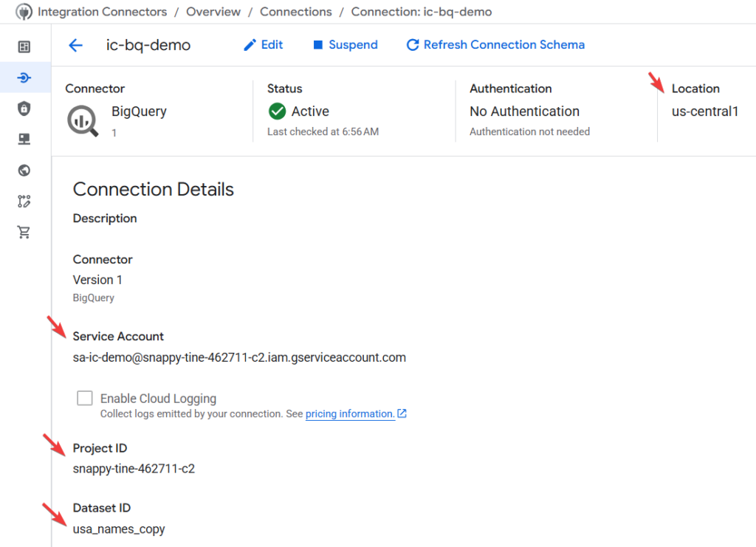The height and width of the screenshot is (547, 756).
Task: Navigate to Overview in the breadcrumb
Action: (x=213, y=12)
